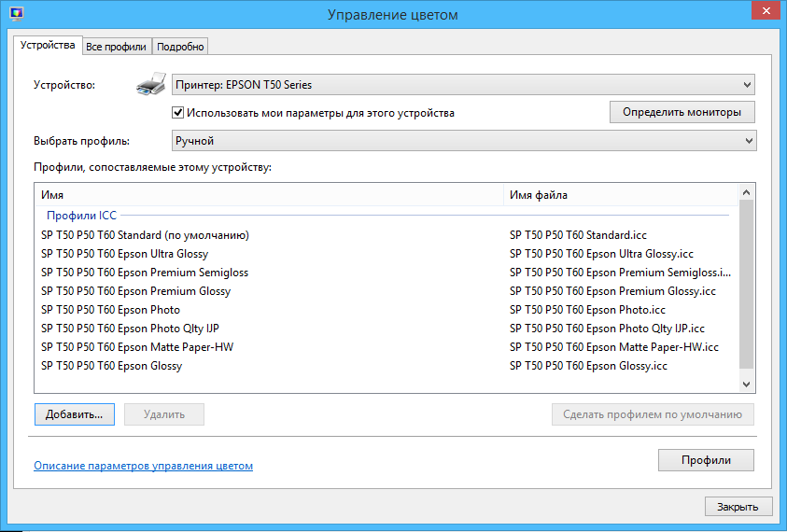Select profile 'SP T50 P50 T60 Epson Glossy'
This screenshot has width=787, height=532.
[111, 366]
